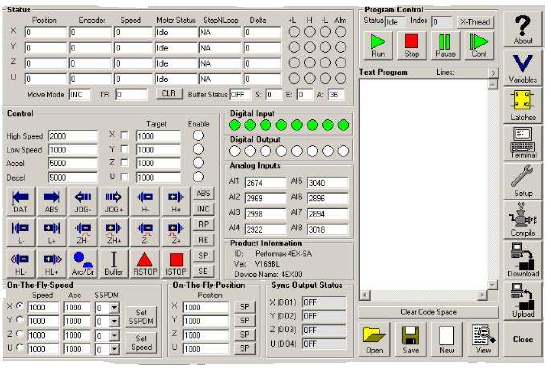Open the About dialog
Viewport: 551px width, 371px height.
tap(523, 29)
